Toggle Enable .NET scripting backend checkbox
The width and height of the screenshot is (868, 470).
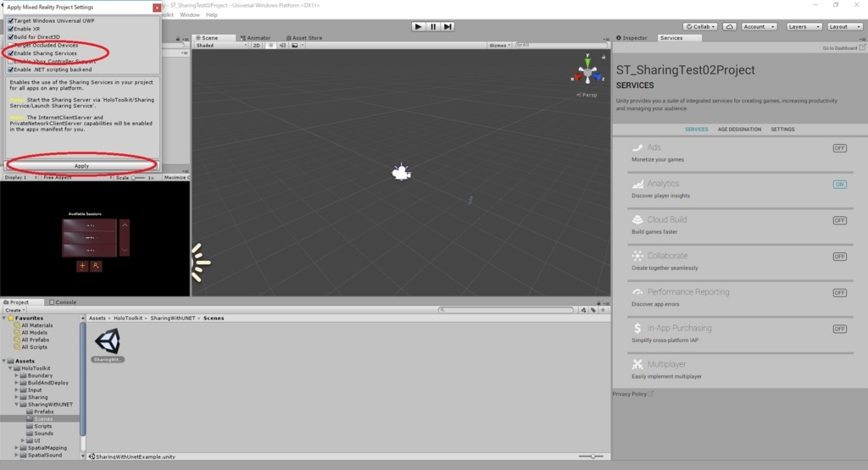(x=10, y=69)
